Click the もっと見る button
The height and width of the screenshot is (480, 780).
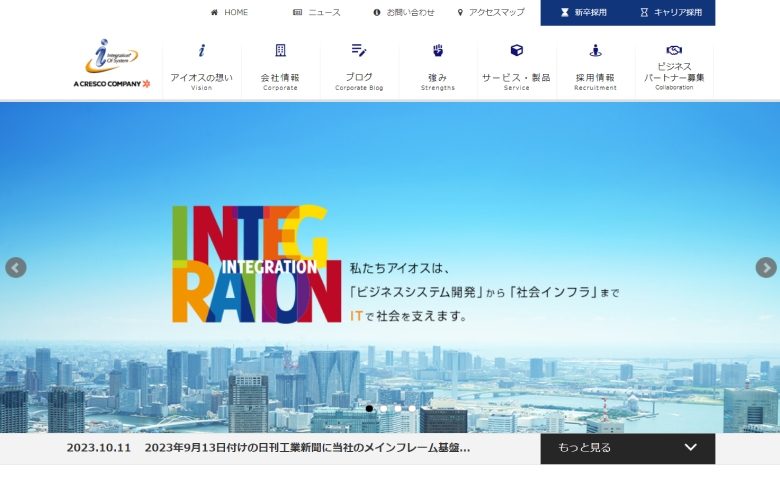tap(628, 448)
